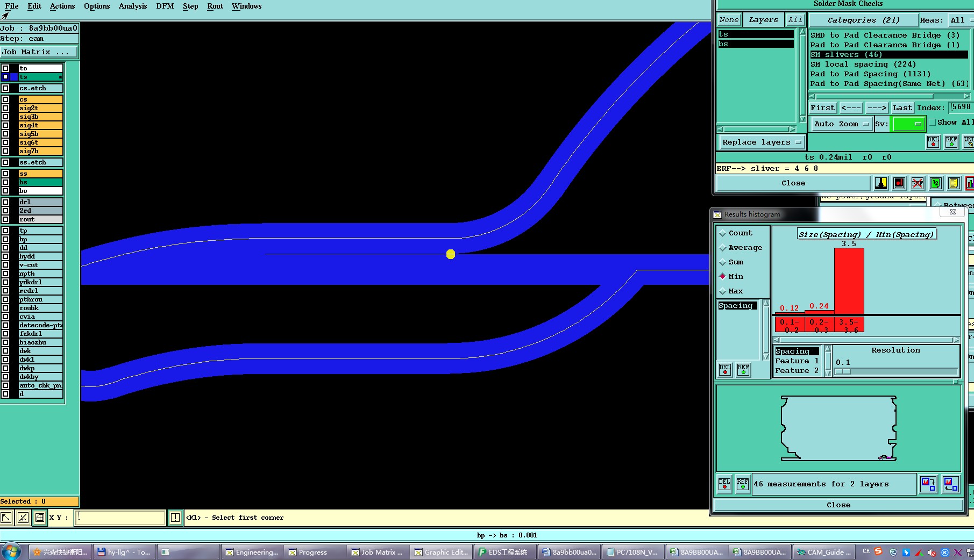Image resolution: width=974 pixels, height=560 pixels.
Task: Open Size(Spacing) / Min(Spacing) selector
Action: click(x=866, y=234)
